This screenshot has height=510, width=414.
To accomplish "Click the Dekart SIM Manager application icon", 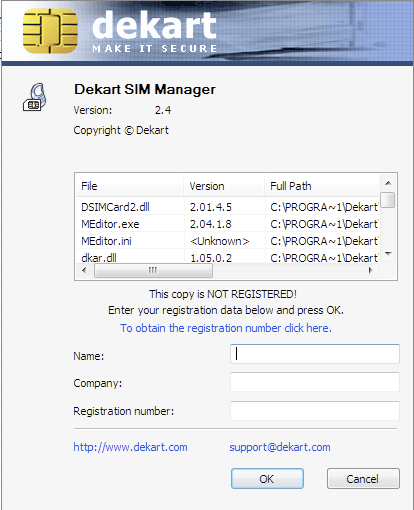I will coord(35,97).
